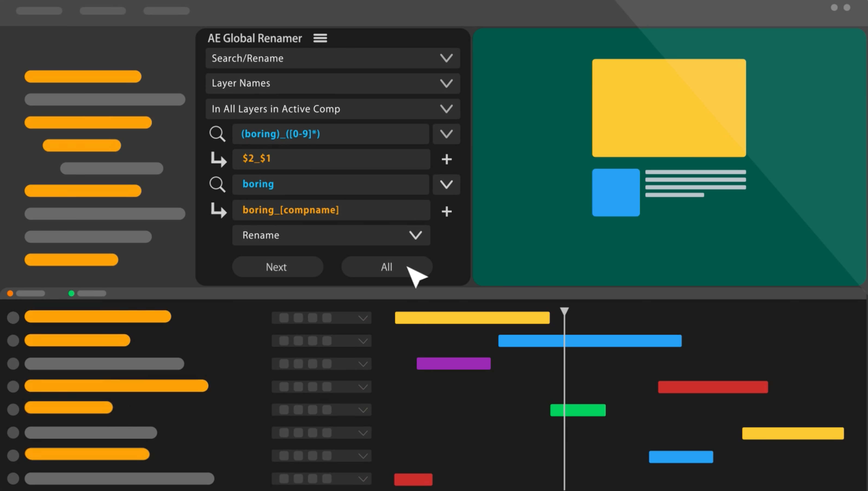
Task: Toggle visibility circle of the first timeline layer
Action: coord(13,317)
